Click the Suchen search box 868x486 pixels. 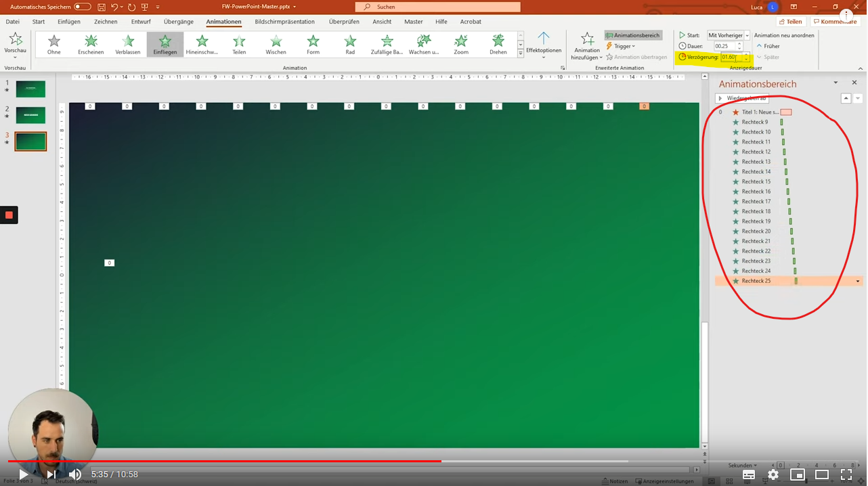438,7
